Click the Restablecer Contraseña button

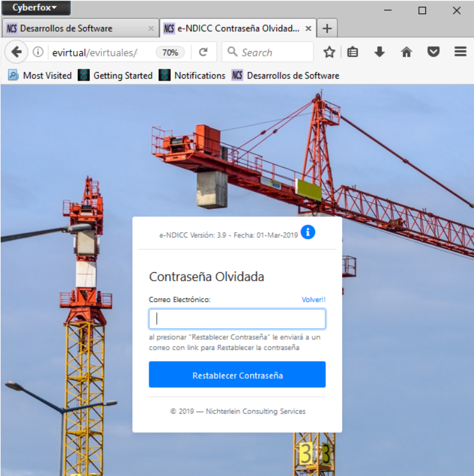(237, 375)
